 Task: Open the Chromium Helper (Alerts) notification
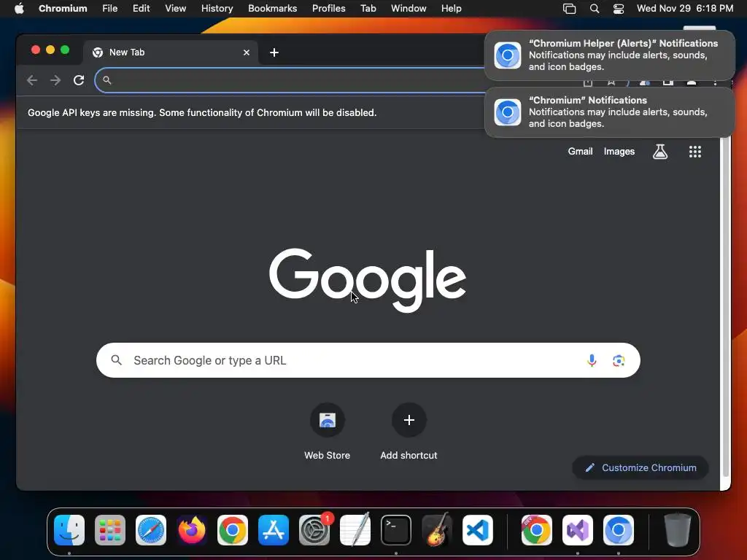click(x=609, y=55)
